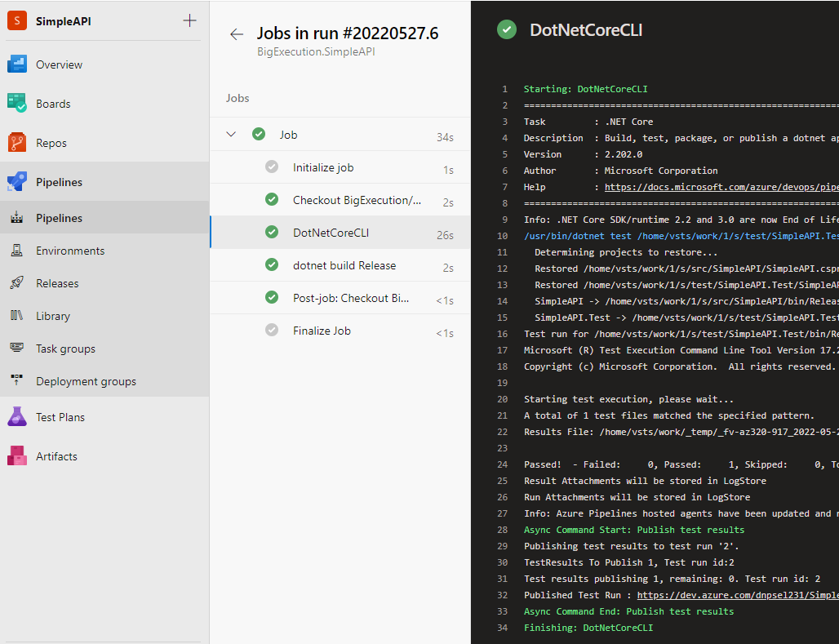Open Boards in the sidebar
This screenshot has height=644, width=839.
click(x=53, y=104)
